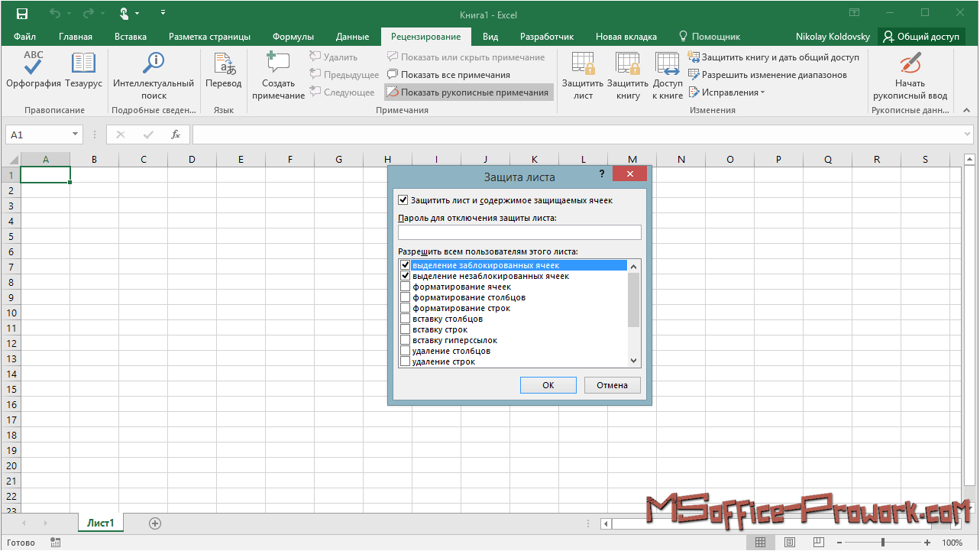
Task: Open the Тезаурус thesaurus tool
Action: (82, 64)
